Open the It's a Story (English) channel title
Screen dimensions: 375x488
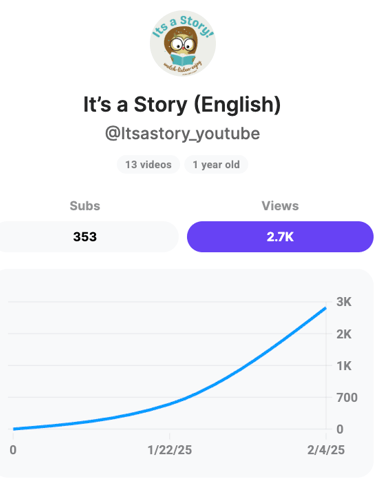(182, 104)
